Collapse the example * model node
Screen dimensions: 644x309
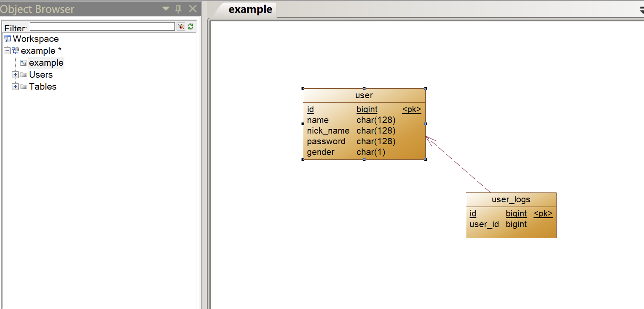[7, 51]
